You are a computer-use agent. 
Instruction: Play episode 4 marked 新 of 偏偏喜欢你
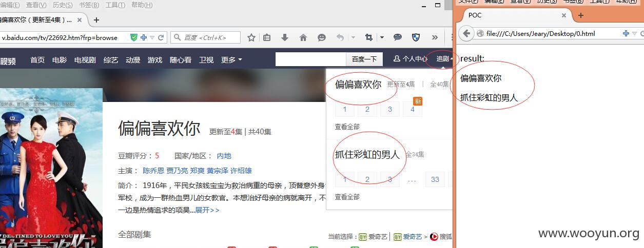(413, 109)
